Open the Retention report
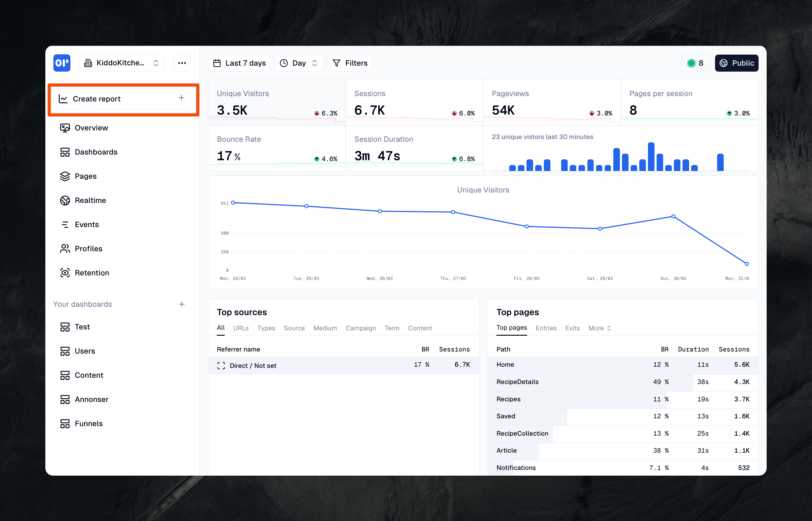This screenshot has width=812, height=521. coord(92,273)
